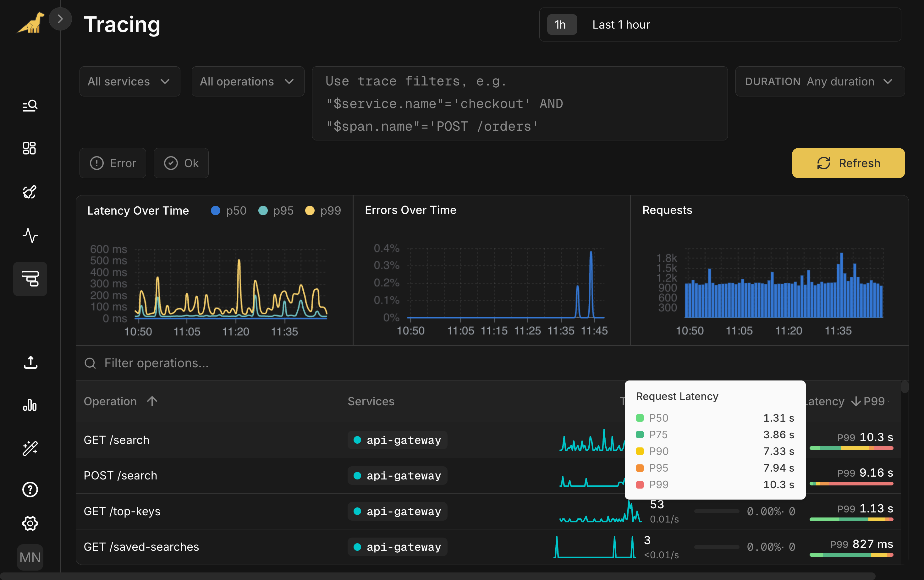Click the horizontal scrollbar at the bottom
The width and height of the screenshot is (924, 580).
437,576
